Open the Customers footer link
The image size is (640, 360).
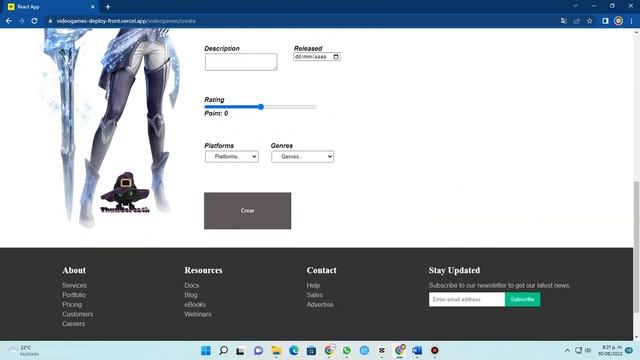pyautogui.click(x=78, y=314)
